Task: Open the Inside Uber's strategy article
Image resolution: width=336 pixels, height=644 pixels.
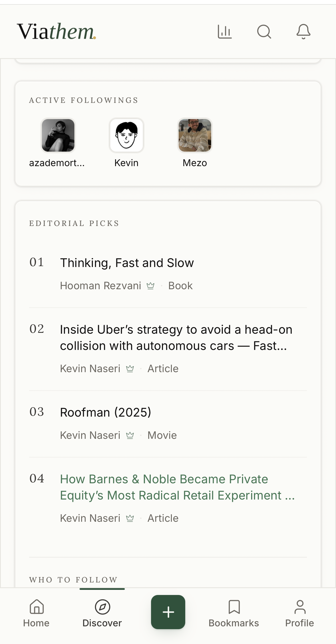Action: (176, 338)
